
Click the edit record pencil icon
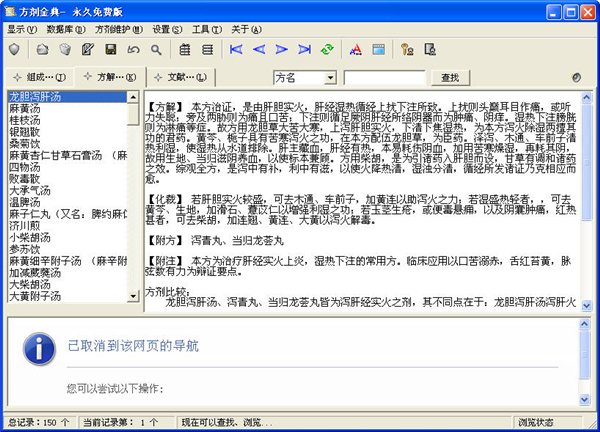pyautogui.click(x=88, y=49)
